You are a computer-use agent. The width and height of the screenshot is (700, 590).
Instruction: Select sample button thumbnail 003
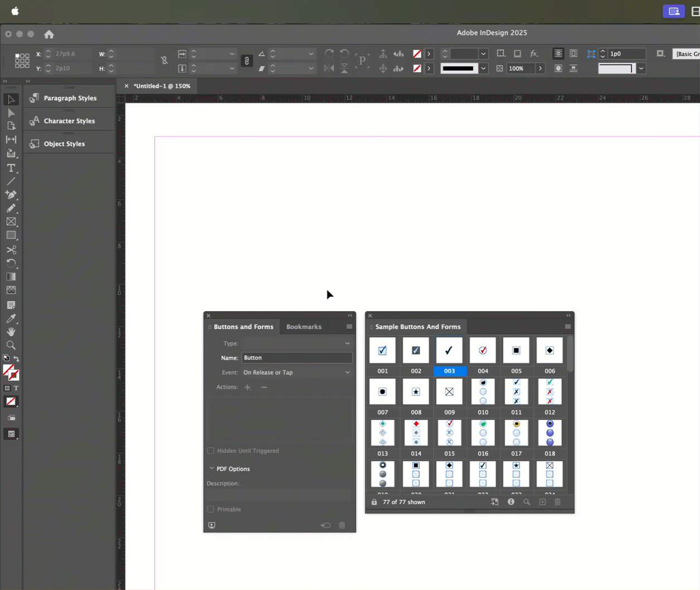point(449,351)
